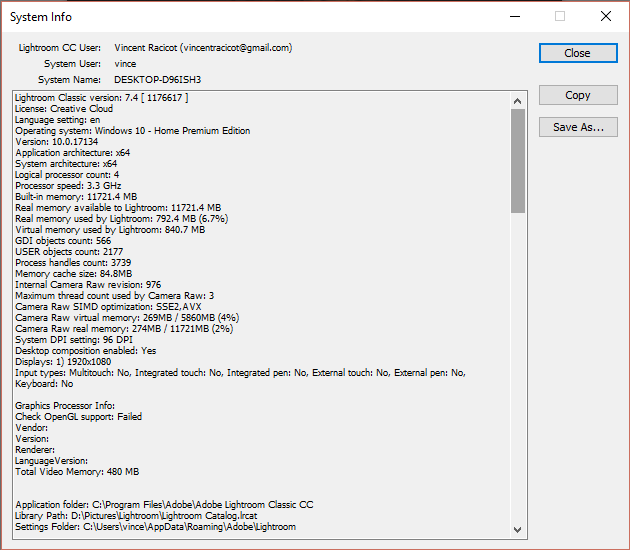Click the scrollbar down arrow
The height and width of the screenshot is (550, 630).
pos(518,530)
